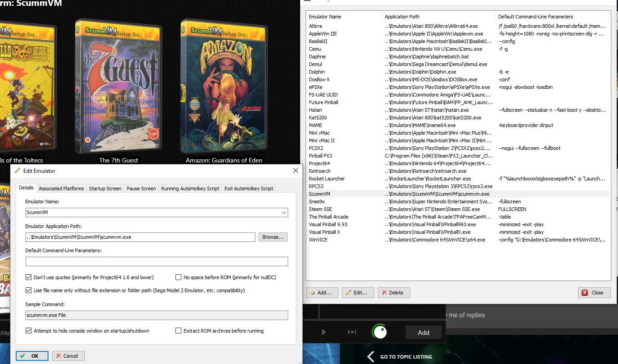Screen dimensions: 618x364
Task: Click the Delete button in the emulator list window
Action: (x=394, y=293)
